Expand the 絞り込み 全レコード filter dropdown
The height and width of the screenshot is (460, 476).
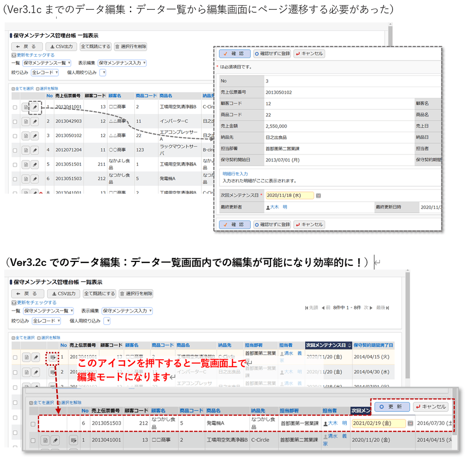pos(45,72)
